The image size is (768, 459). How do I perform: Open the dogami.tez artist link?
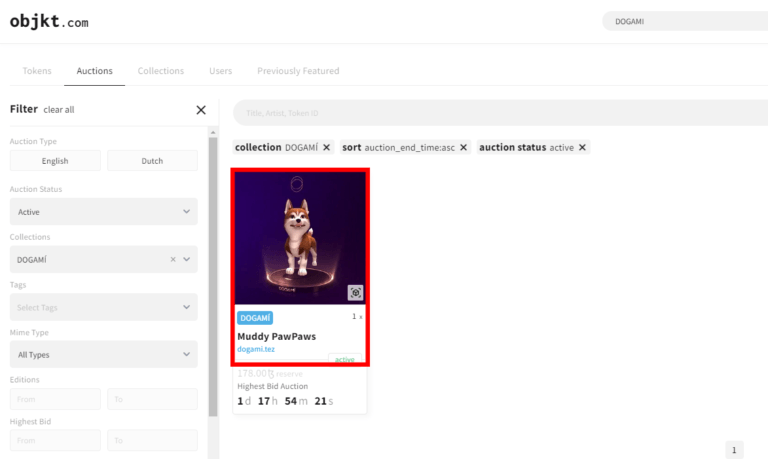[x=256, y=349]
